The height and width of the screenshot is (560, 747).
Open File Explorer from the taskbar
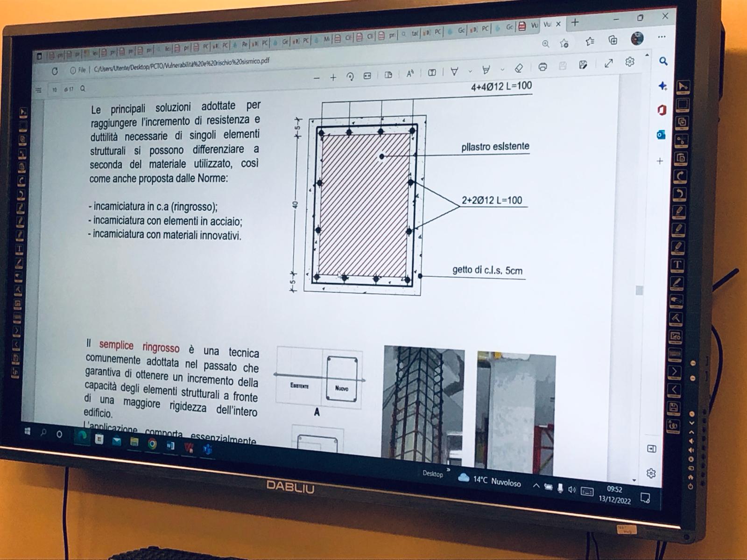coord(134,442)
